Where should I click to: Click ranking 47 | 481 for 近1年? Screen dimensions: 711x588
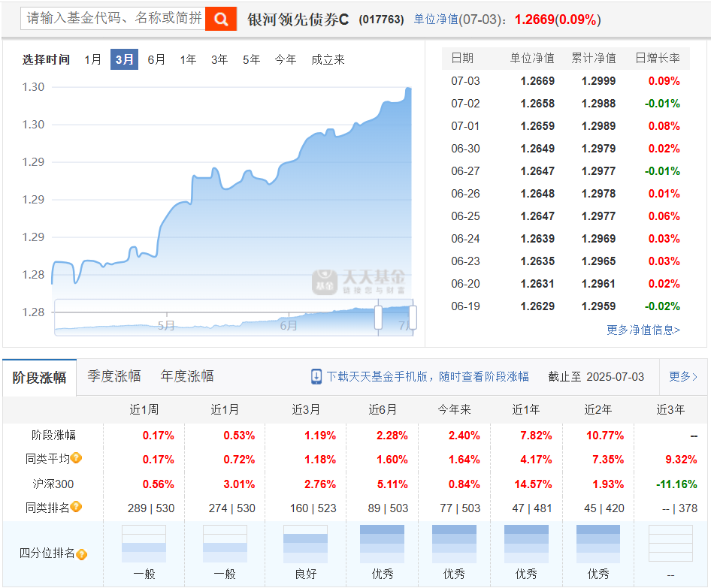click(x=532, y=508)
